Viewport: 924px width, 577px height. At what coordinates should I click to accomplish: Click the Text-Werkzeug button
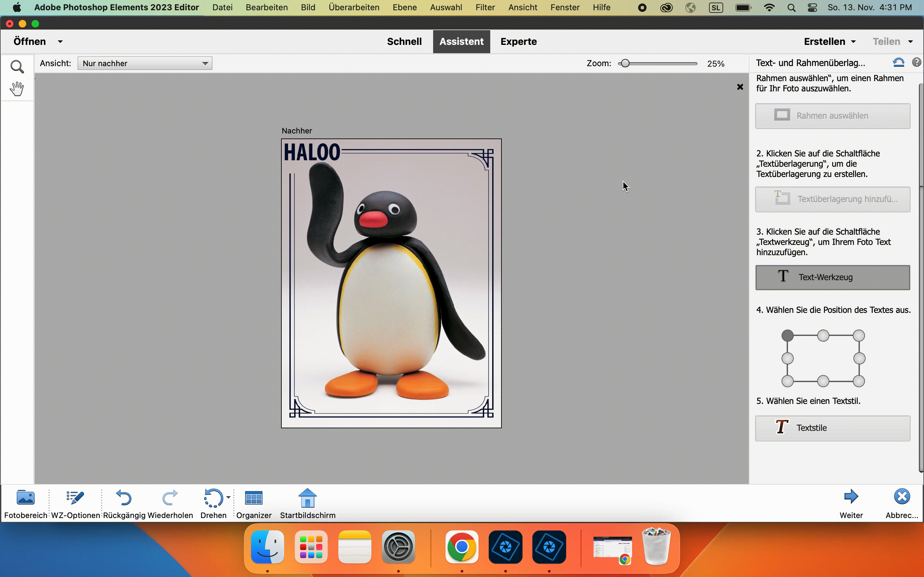click(832, 277)
